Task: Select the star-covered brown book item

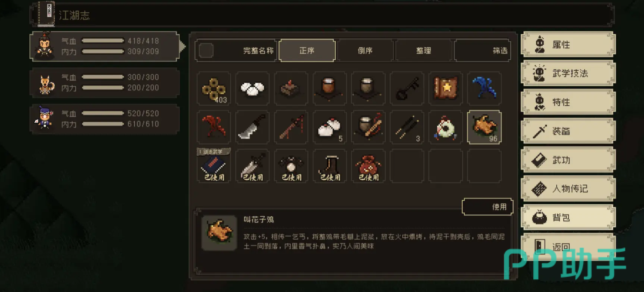Action: tap(446, 89)
